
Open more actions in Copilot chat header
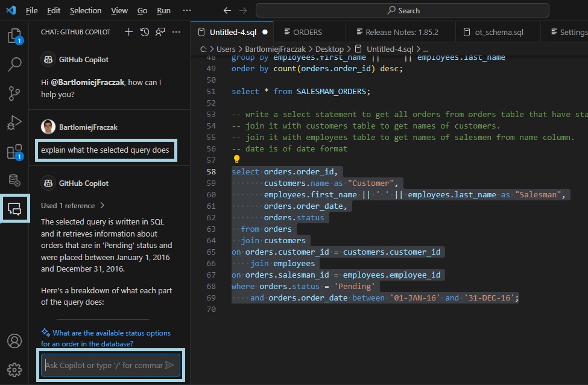(176, 32)
